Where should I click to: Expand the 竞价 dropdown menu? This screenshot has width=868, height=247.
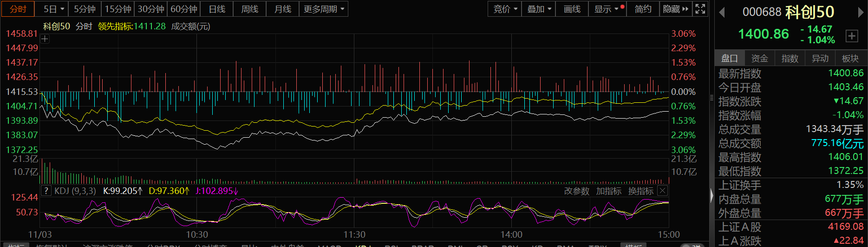point(505,9)
